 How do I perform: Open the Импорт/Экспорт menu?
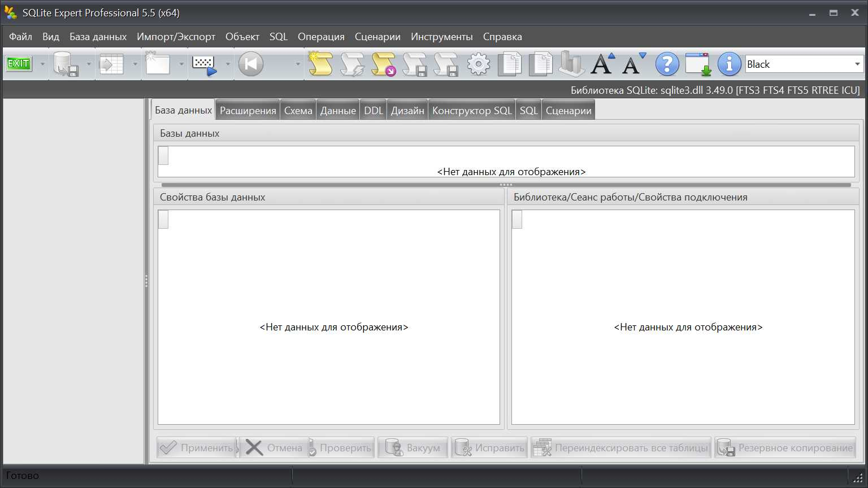(176, 37)
